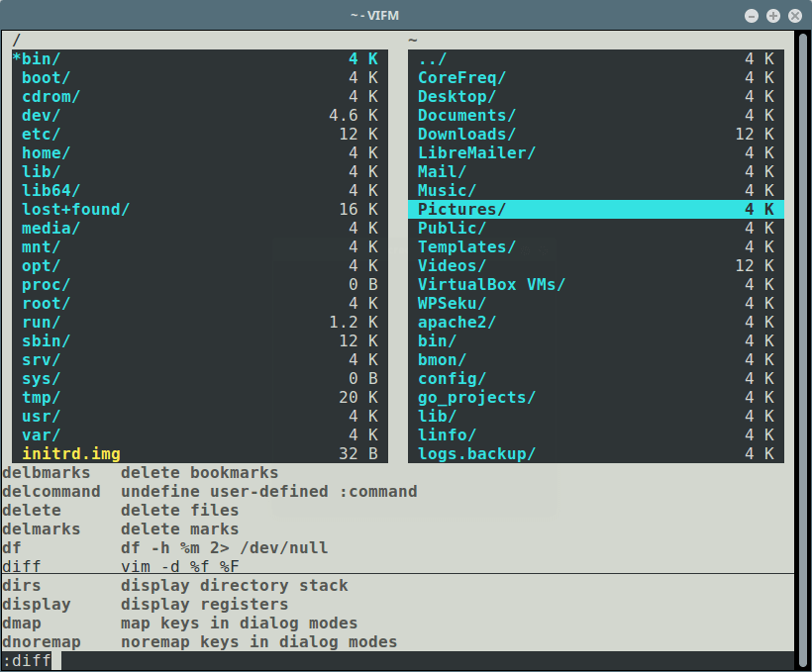Navigate up using the ../ entry
Screen dimensions: 812x672
tap(438, 58)
